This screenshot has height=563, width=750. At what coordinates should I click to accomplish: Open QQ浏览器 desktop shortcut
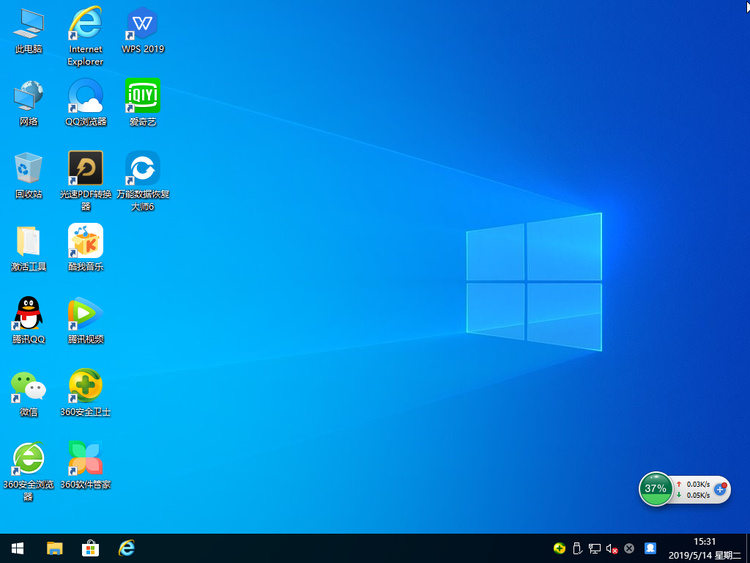[85, 96]
